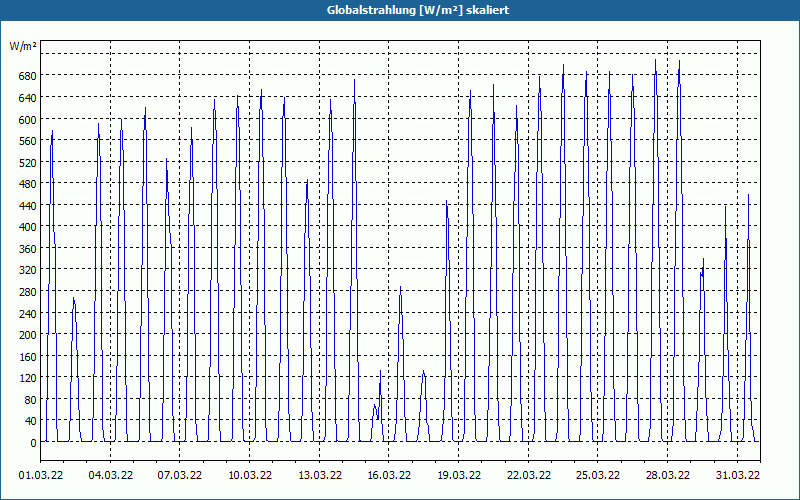This screenshot has height=500, width=800.
Task: Click the 680 y-axis value
Action: point(27,76)
